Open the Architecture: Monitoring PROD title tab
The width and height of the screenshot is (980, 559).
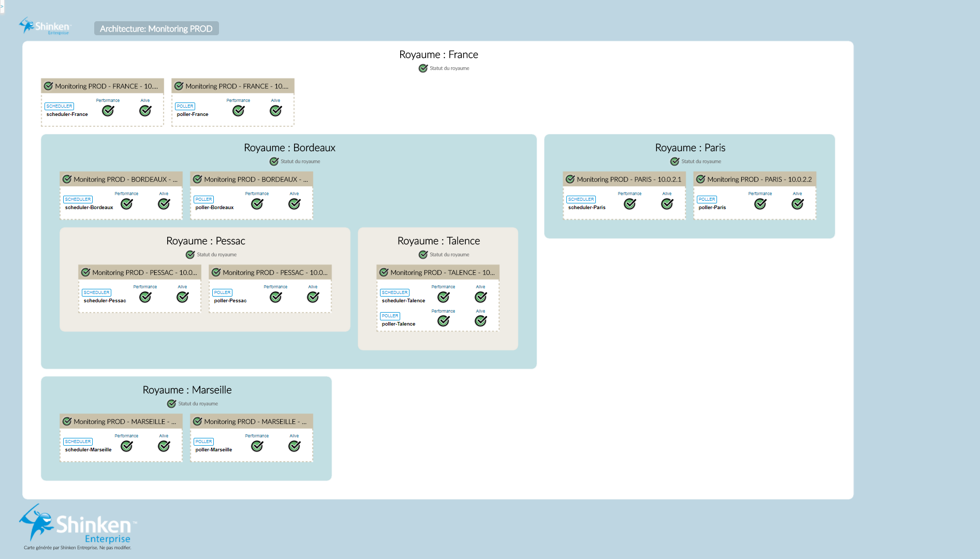156,28
